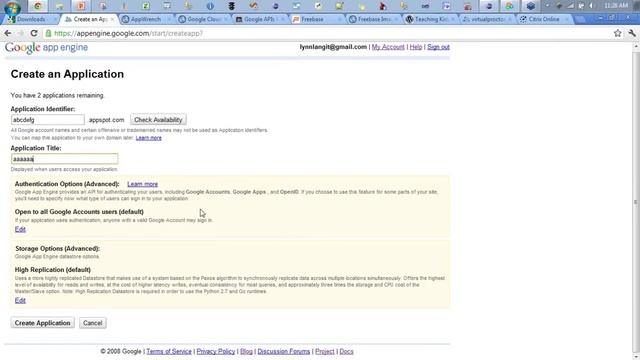This screenshot has width=640, height=360.
Task: Open a new tab with the new-tab button
Action: click(580, 19)
